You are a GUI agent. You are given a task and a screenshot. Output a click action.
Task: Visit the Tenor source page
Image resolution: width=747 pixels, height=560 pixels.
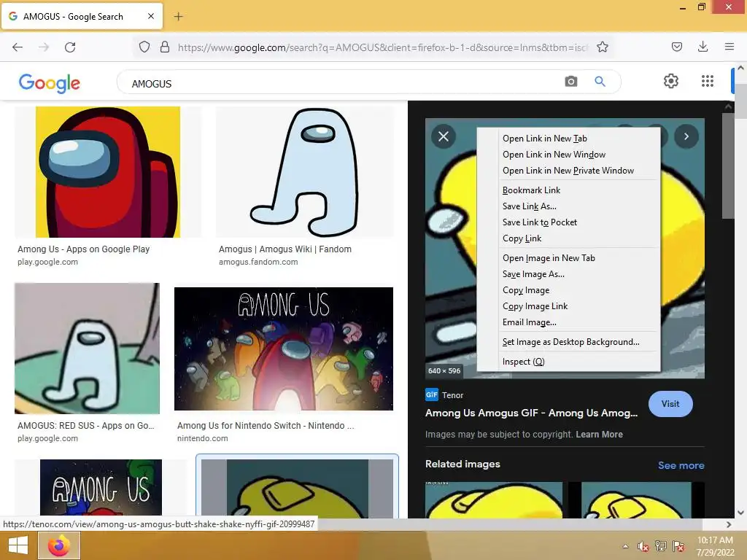click(x=670, y=404)
